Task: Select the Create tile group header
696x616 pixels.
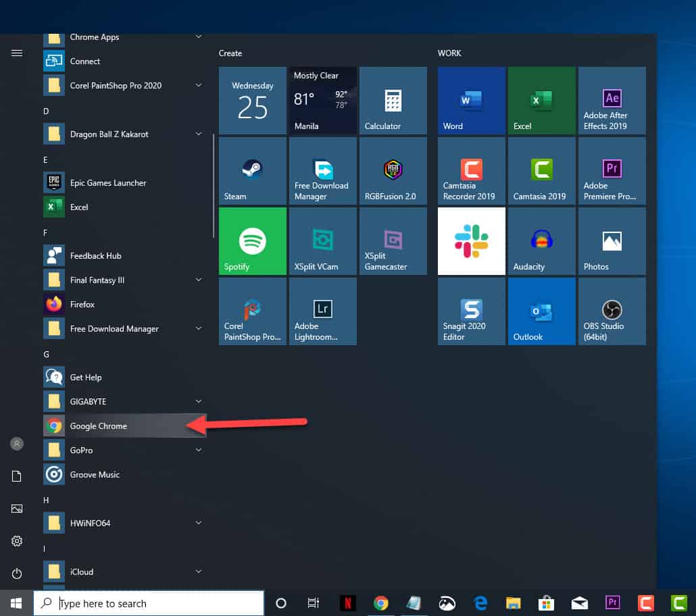Action: pyautogui.click(x=230, y=53)
